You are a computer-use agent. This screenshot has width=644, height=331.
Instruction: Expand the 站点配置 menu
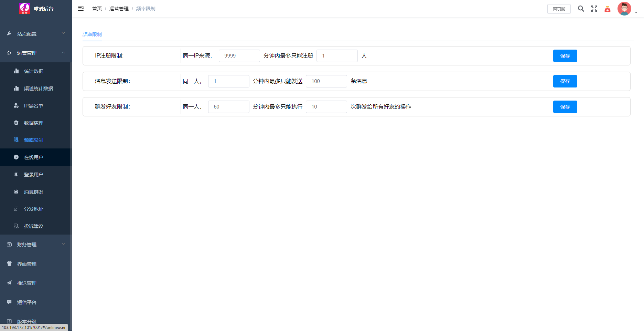click(x=36, y=34)
